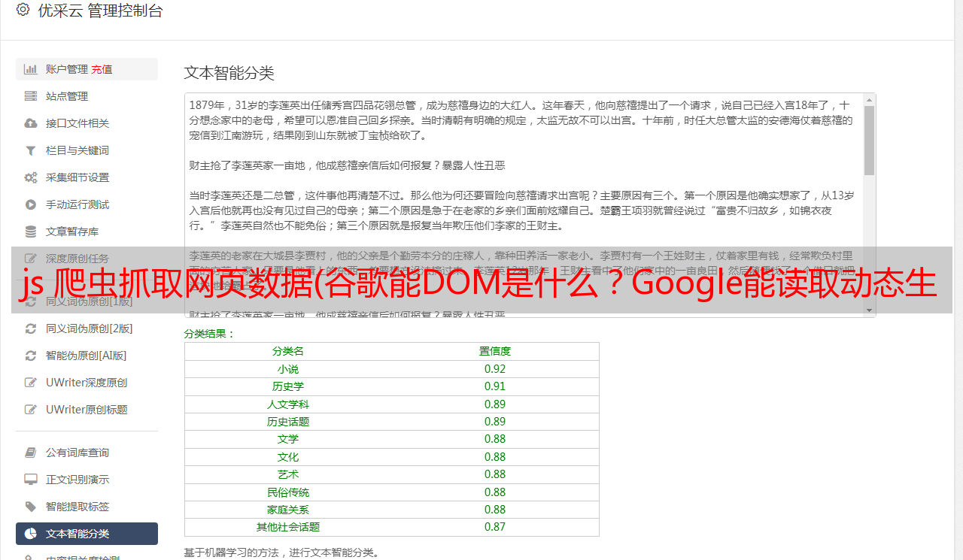Click the gear icon beside 优采云 管理控制台

click(23, 10)
